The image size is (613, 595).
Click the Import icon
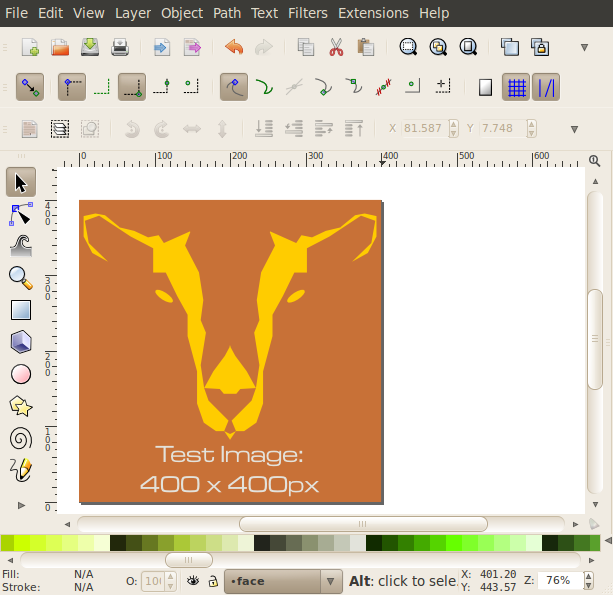coord(161,47)
